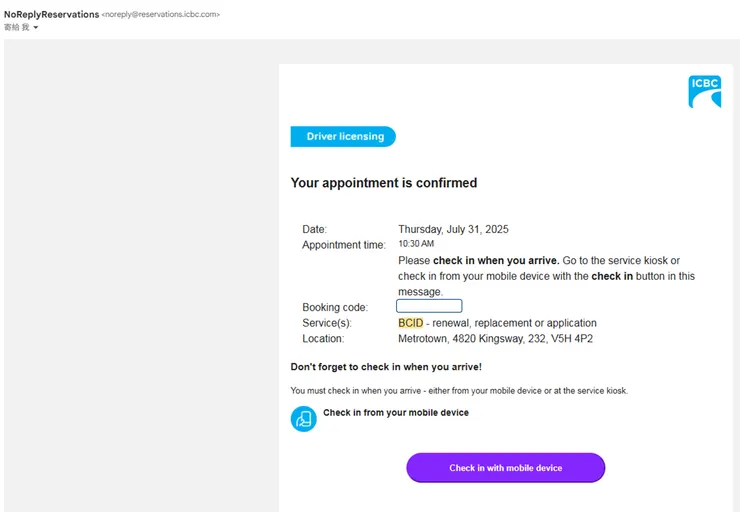Click the sender name NoReplyReservations
The image size is (740, 512).
51,15
